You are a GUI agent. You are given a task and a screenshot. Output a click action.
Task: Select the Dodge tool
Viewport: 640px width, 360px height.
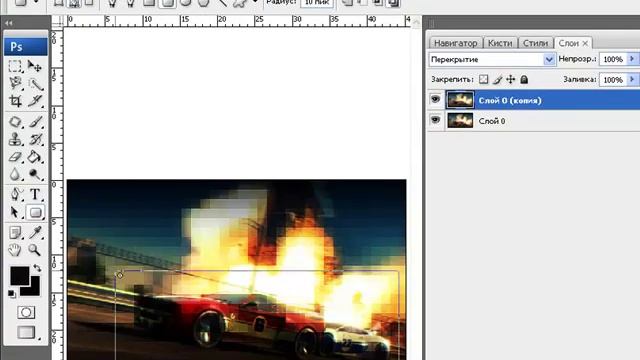pyautogui.click(x=35, y=174)
